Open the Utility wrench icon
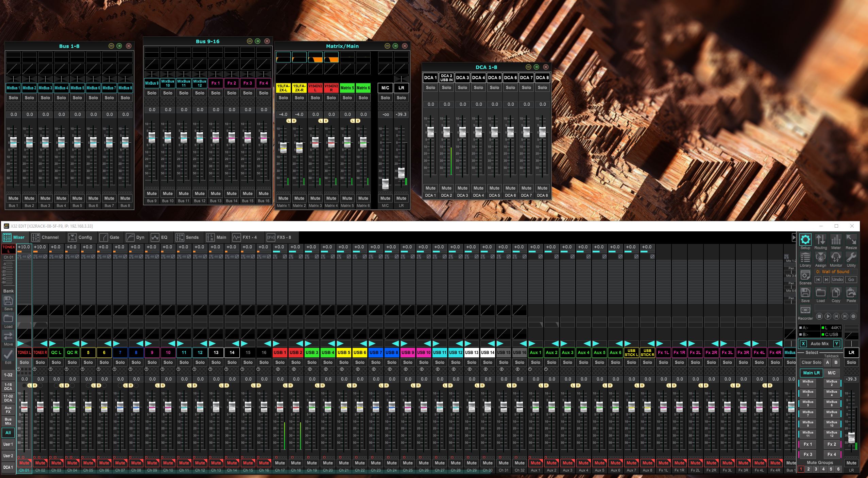The image size is (868, 478). coord(851,258)
